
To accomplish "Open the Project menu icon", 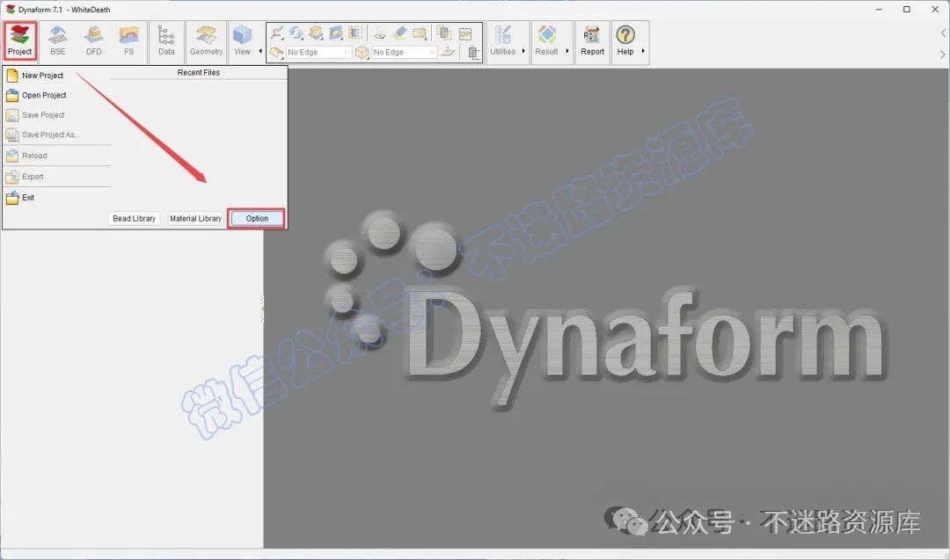I will click(x=20, y=40).
